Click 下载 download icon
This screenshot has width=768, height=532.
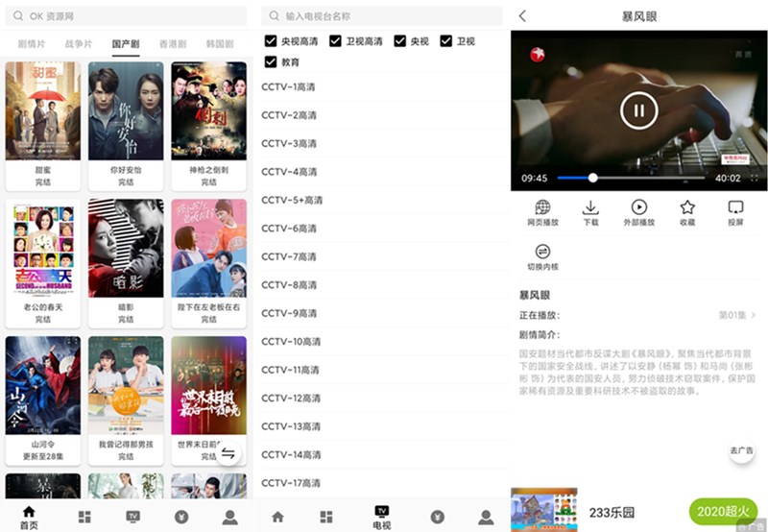click(590, 212)
